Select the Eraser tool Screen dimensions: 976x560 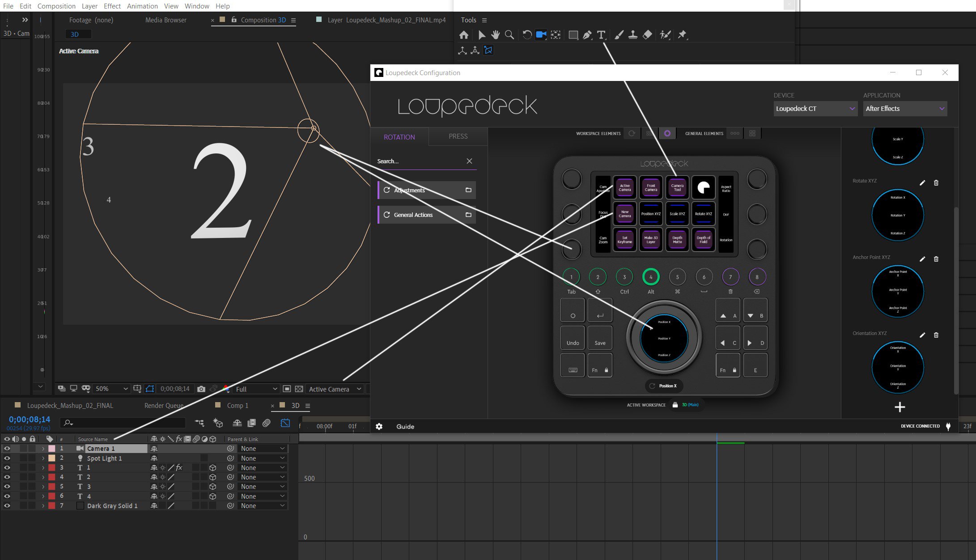[x=647, y=35]
